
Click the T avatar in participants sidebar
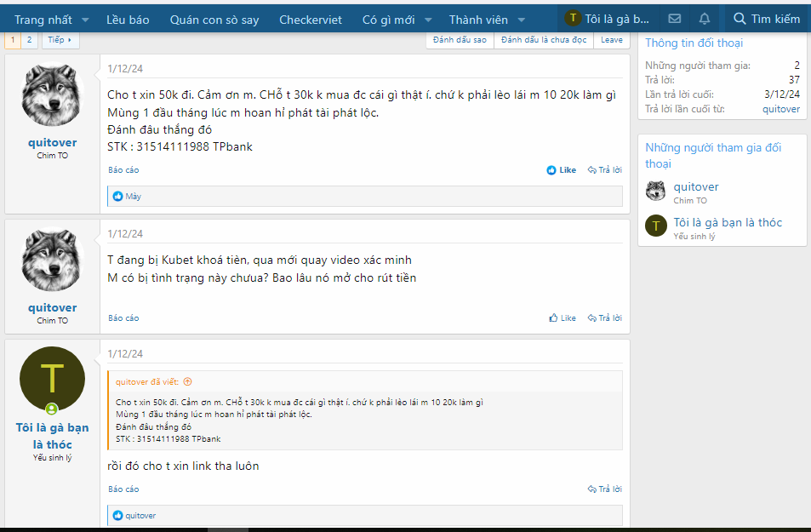(x=655, y=225)
